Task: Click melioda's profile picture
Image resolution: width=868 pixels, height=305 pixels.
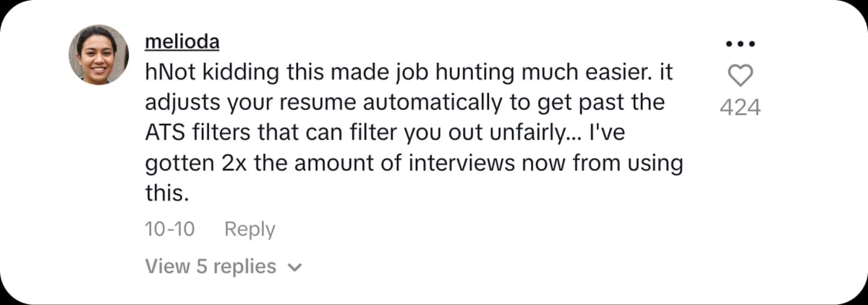Action: pyautogui.click(x=98, y=55)
